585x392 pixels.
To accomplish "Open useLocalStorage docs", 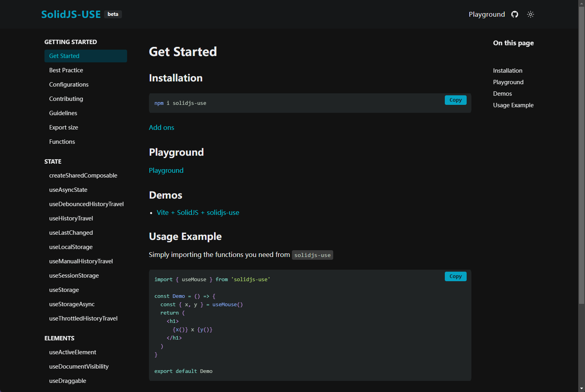I will [x=86, y=247].
